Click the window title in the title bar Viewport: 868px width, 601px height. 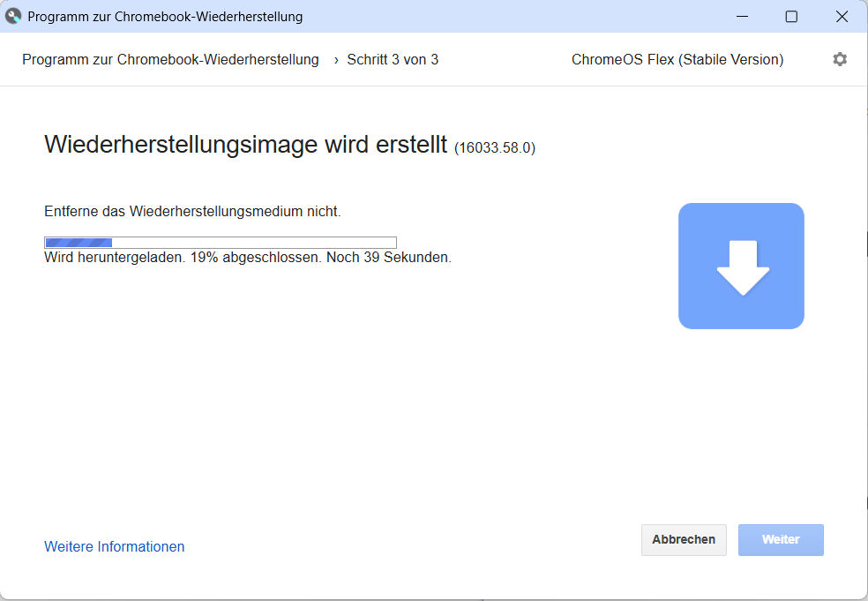pyautogui.click(x=165, y=17)
